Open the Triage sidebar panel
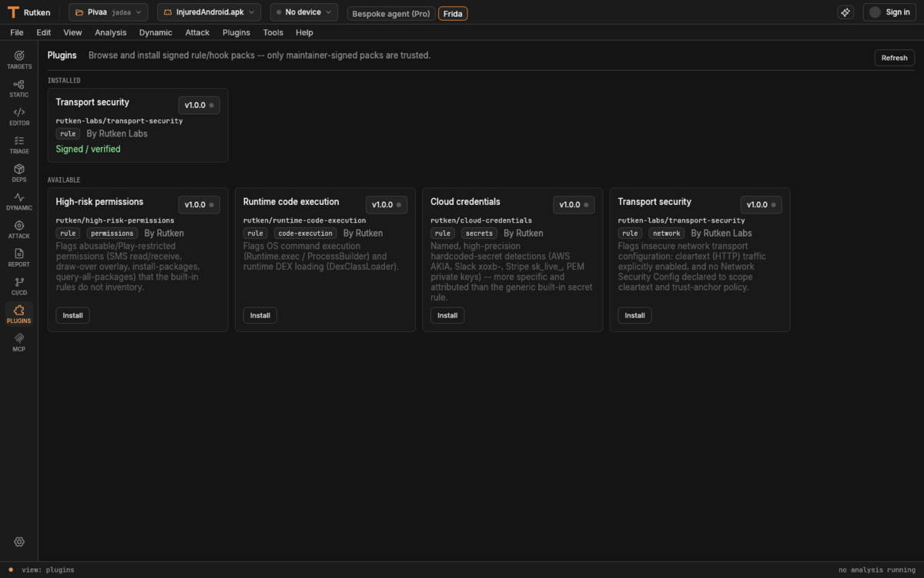Screen dimensions: 924x578 pos(19,145)
